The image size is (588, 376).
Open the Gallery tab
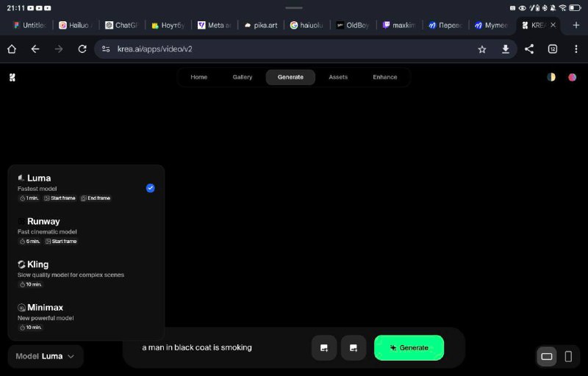pyautogui.click(x=243, y=77)
